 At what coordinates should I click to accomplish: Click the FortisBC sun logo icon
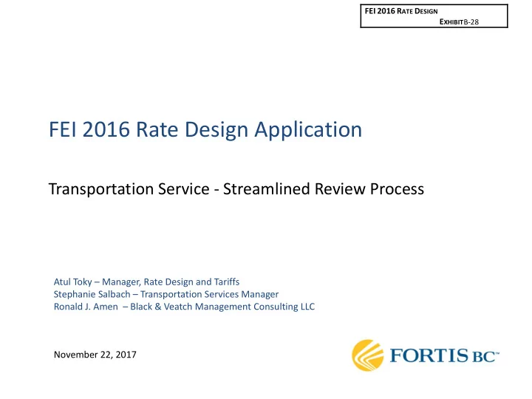(368, 355)
